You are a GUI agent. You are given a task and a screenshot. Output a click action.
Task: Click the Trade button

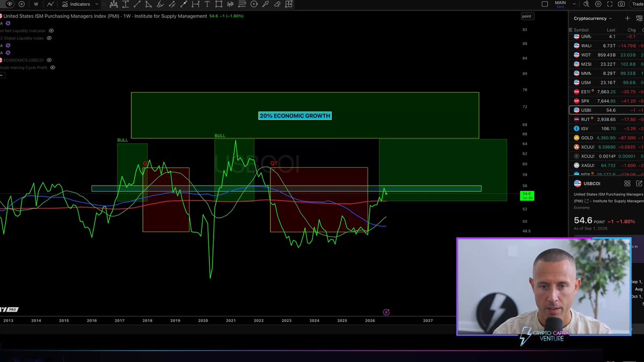pyautogui.click(x=638, y=4)
